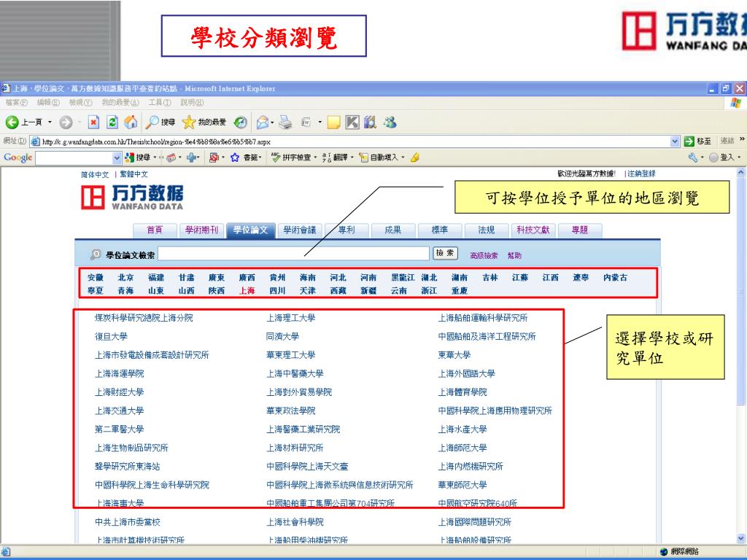
Task: Open the 同濟大學 school link
Action: point(282,337)
